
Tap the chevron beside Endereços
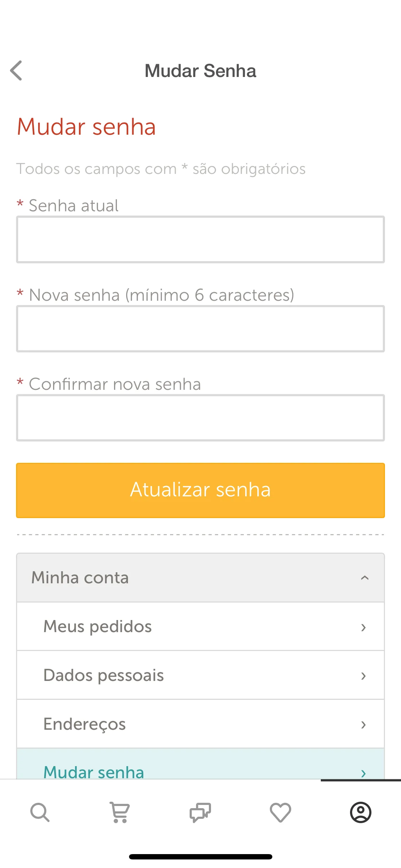363,724
